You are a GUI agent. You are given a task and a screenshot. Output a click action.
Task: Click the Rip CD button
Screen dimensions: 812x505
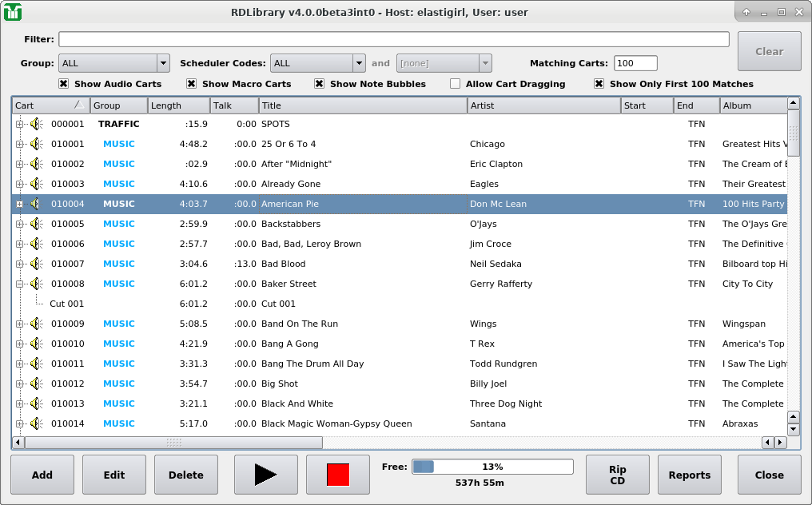pos(617,475)
